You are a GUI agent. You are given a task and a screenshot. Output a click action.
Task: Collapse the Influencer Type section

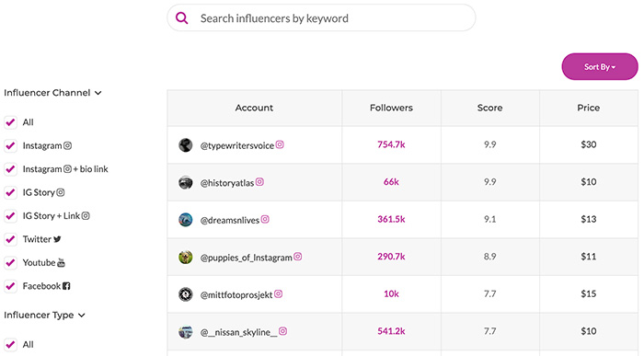point(44,315)
